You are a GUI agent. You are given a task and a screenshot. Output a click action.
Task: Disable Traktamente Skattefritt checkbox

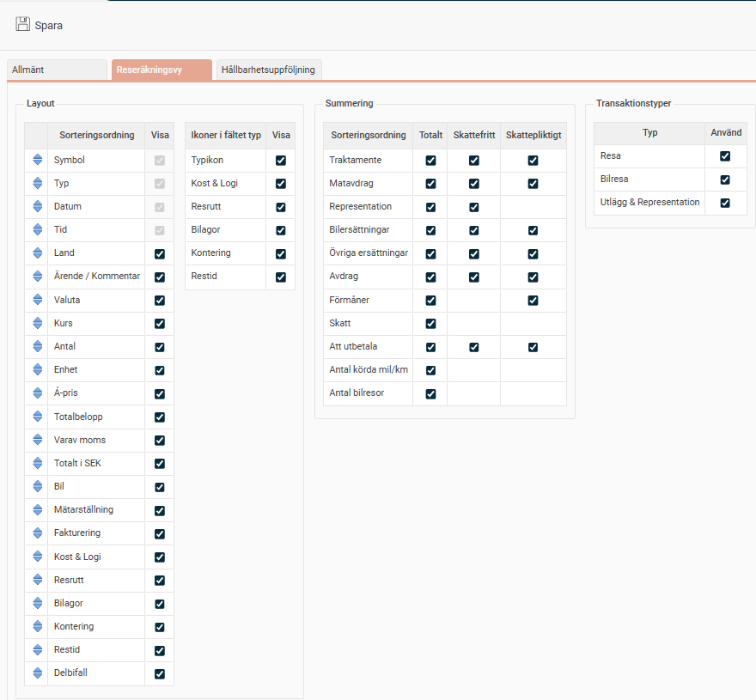tap(474, 161)
